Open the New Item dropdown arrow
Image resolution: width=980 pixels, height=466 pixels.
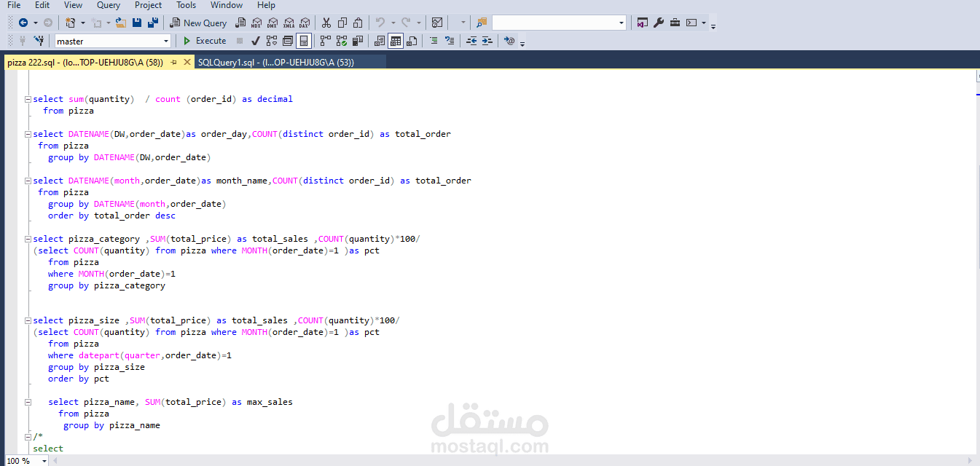pyautogui.click(x=83, y=23)
